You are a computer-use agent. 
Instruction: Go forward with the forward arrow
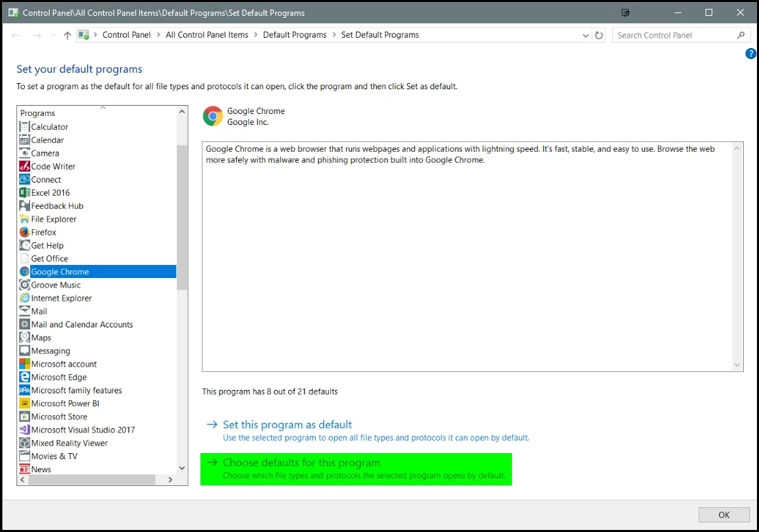(x=37, y=35)
